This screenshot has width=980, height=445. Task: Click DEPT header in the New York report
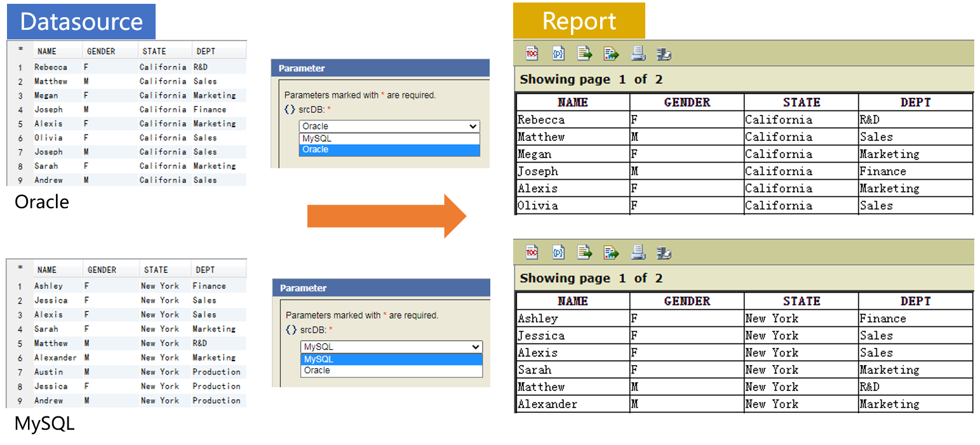915,301
